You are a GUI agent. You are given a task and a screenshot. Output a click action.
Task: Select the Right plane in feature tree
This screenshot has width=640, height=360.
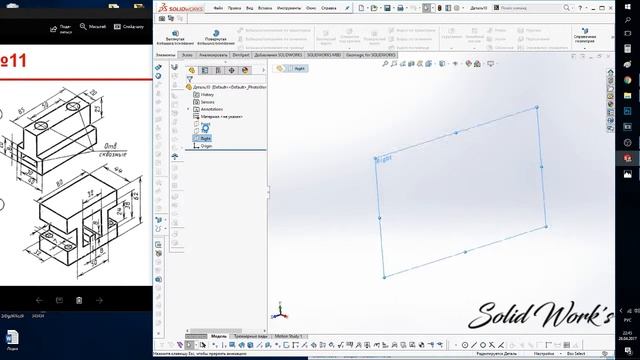click(202, 139)
